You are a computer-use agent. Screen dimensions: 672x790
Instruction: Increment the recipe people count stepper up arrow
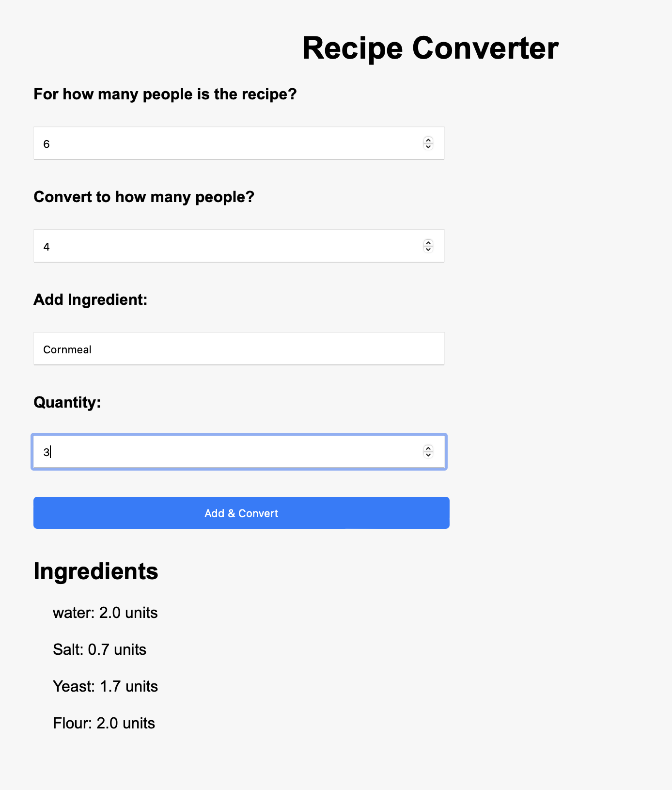click(428, 141)
